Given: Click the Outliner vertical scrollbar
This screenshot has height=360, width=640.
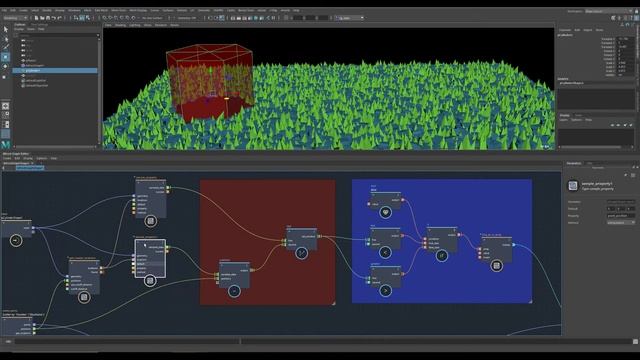Looking at the screenshot, I should point(98,91).
